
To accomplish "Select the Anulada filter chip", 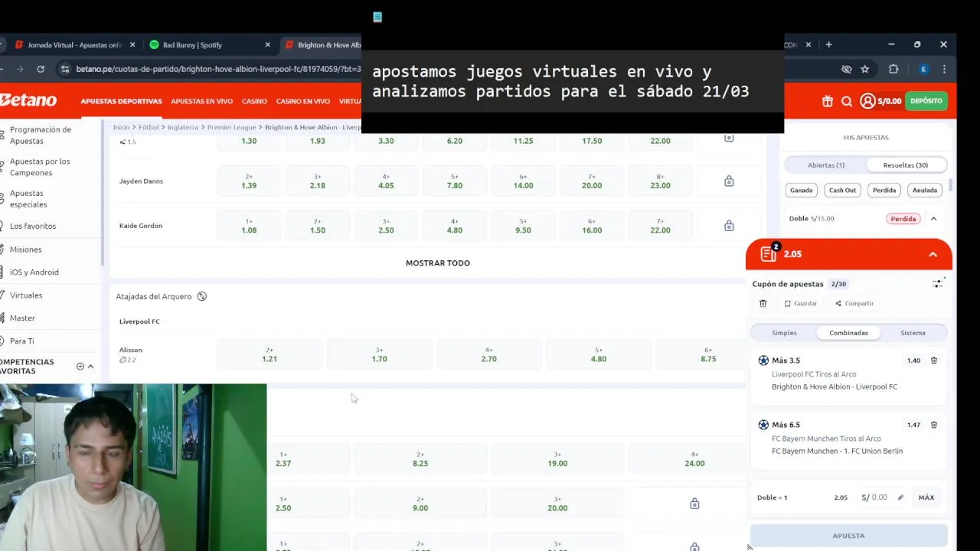I will 924,190.
